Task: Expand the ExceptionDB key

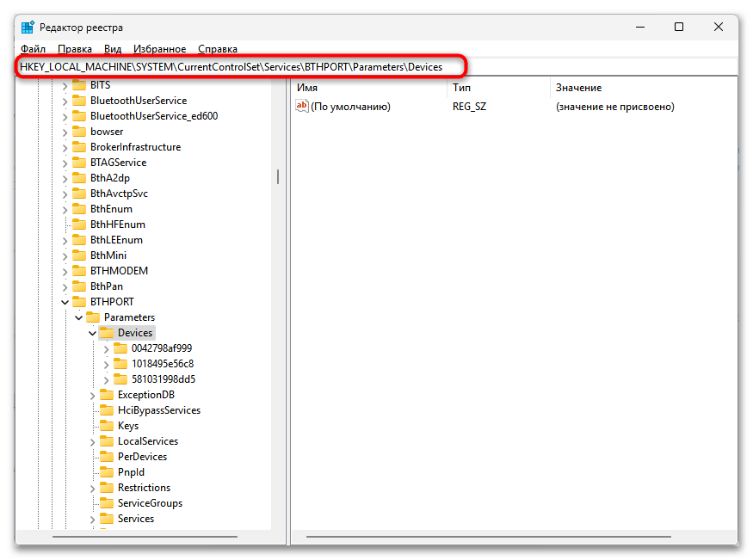Action: point(92,396)
